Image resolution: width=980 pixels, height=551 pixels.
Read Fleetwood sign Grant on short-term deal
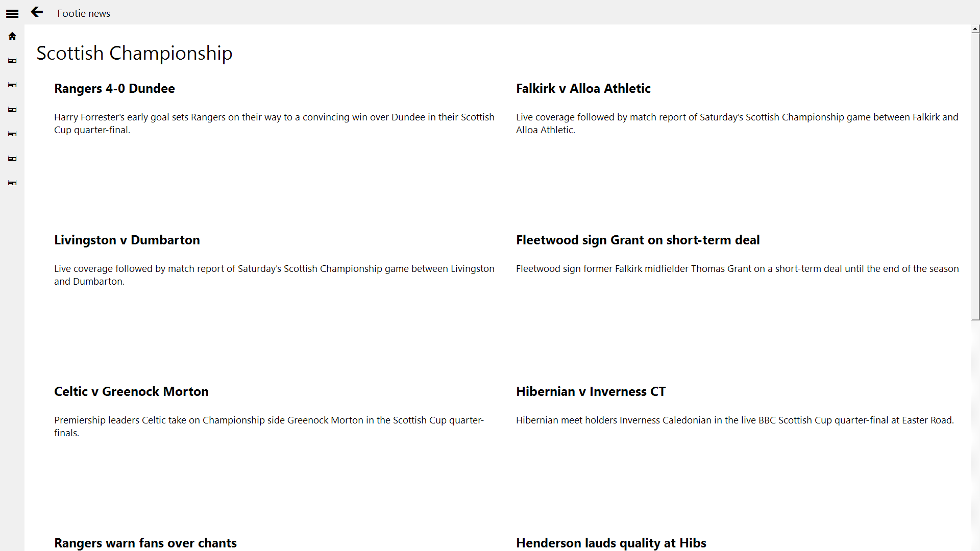coord(638,240)
